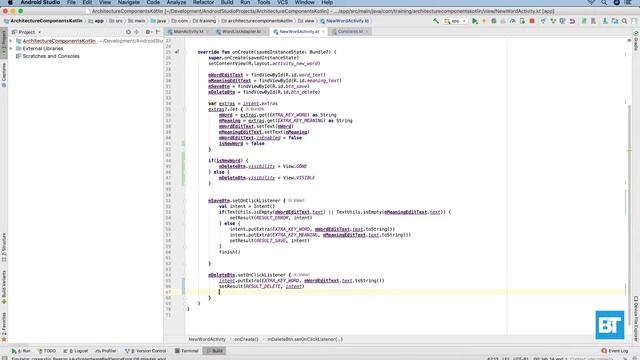This screenshot has width=640, height=360.
Task: Expand the ArchitectureComponentsKotlin tree node
Action: pyautogui.click(x=11, y=41)
